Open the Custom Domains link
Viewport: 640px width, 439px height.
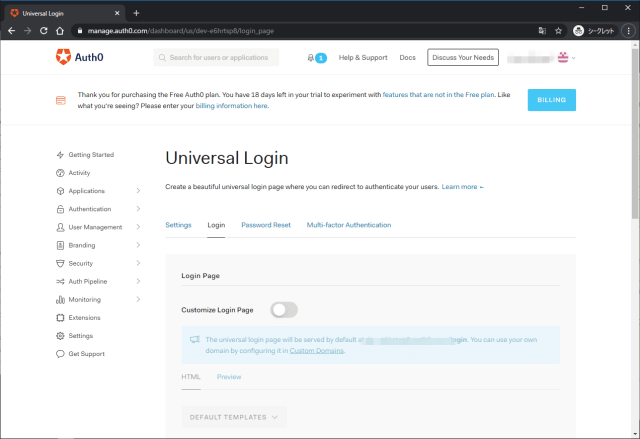[x=317, y=350]
